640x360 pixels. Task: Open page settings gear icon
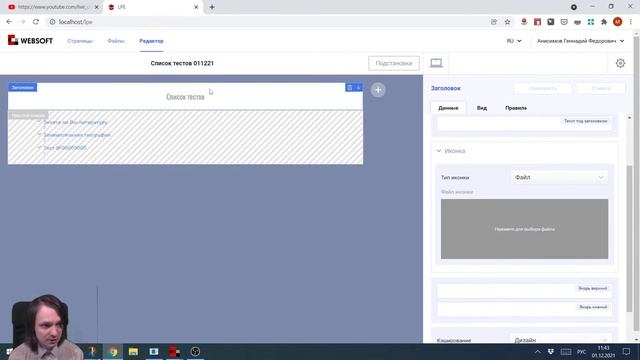[620, 63]
